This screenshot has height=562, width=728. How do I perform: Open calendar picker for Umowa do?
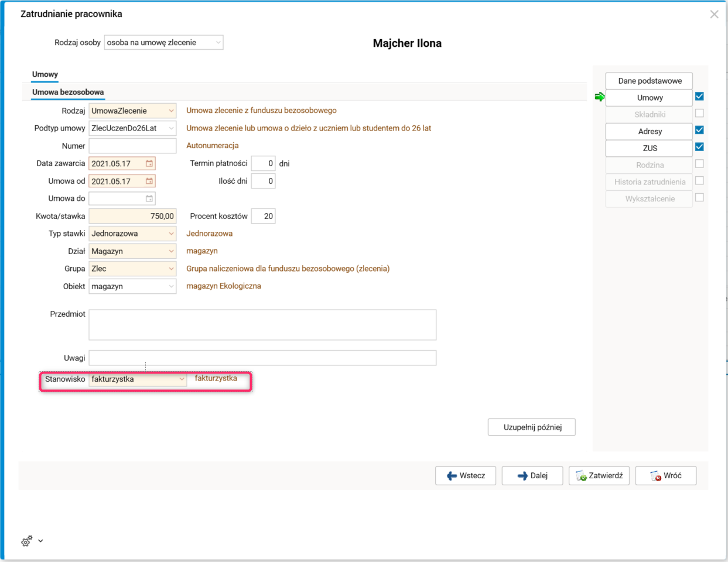pyautogui.click(x=149, y=199)
